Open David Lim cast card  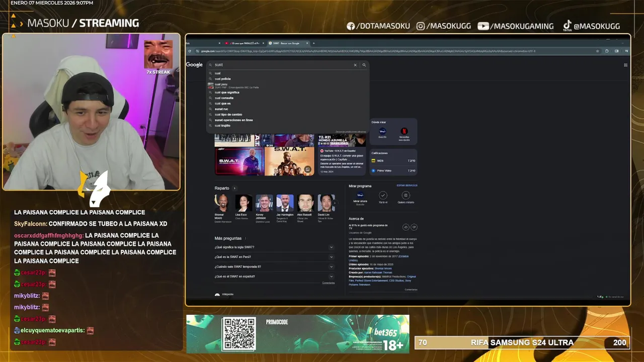(x=326, y=209)
